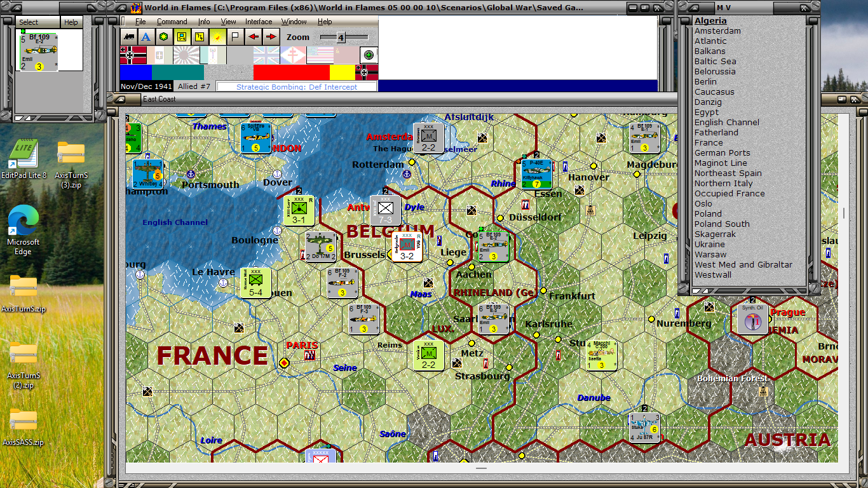Click the white flag toolbar icon
This screenshot has width=868, height=488.
(x=235, y=37)
